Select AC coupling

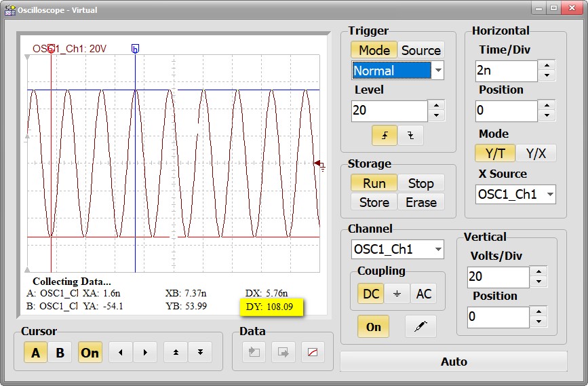[423, 293]
